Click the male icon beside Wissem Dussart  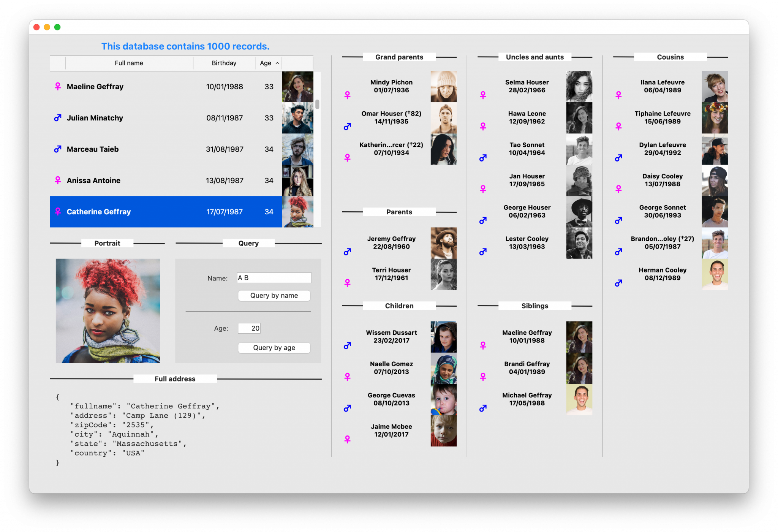pos(347,345)
